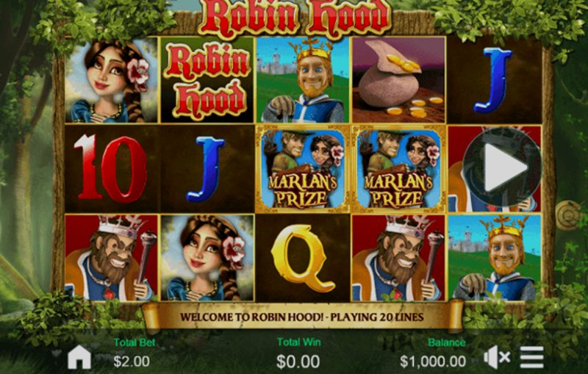Click the right Marian's Prize scatter symbol
The image size is (588, 374).
coord(398,169)
